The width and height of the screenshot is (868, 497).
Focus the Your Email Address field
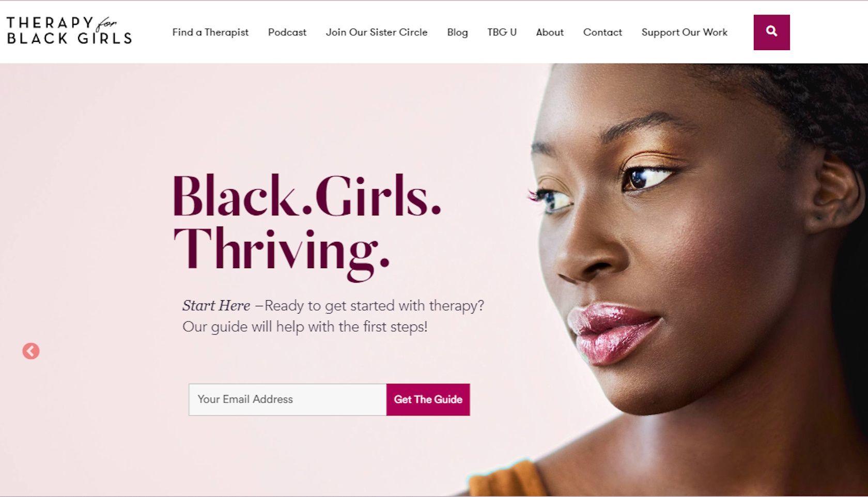(287, 399)
